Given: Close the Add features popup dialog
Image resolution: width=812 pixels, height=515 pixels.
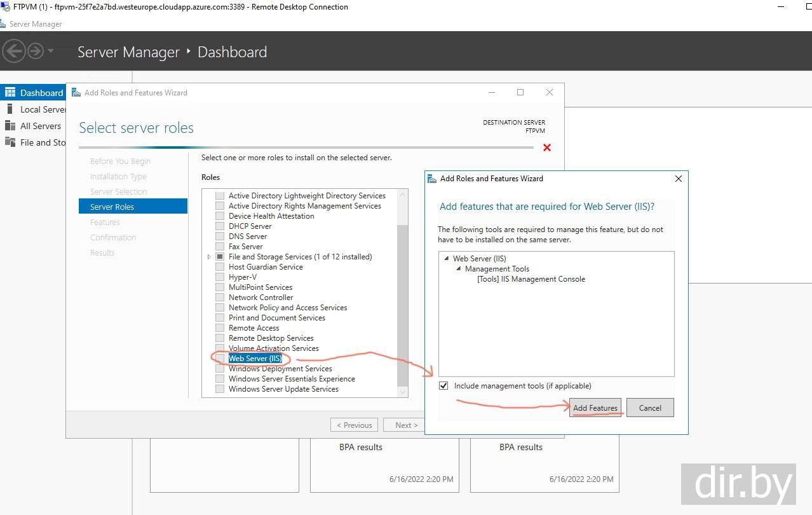Looking at the screenshot, I should (x=678, y=179).
